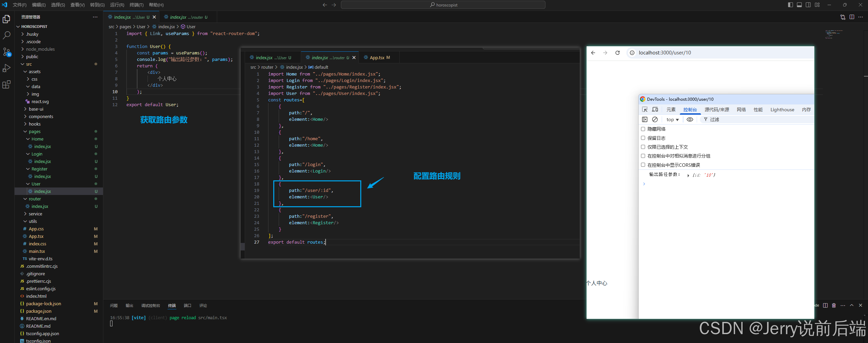Switch to DevTools 网络 tab
Screen dimensions: 868x343
click(x=741, y=110)
